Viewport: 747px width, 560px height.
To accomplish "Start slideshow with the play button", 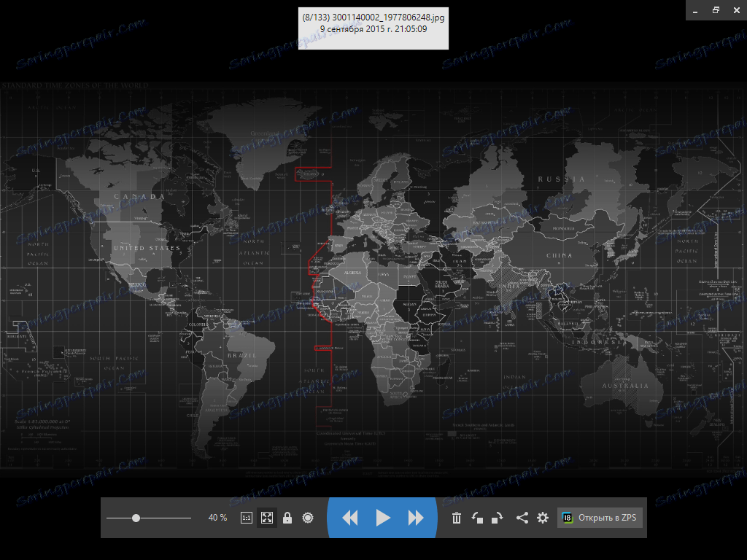I will click(x=382, y=518).
